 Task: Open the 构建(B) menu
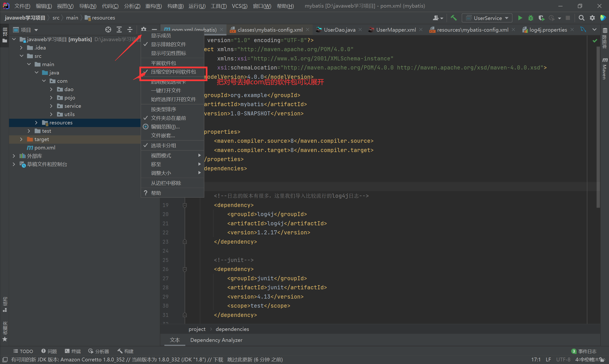point(175,6)
